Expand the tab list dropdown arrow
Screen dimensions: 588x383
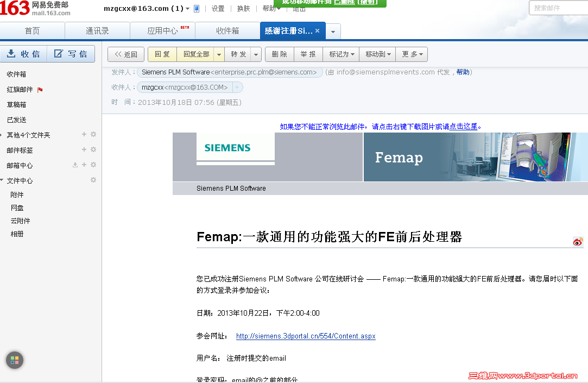[333, 32]
